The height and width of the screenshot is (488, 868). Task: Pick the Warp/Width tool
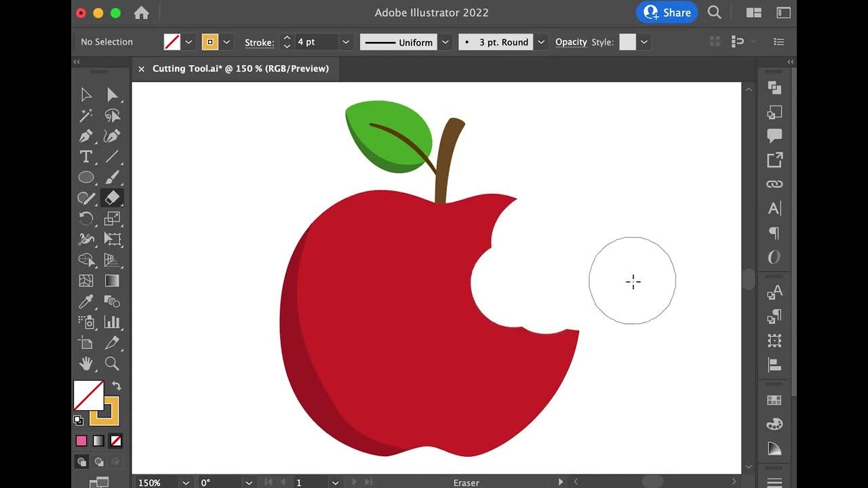(86, 239)
